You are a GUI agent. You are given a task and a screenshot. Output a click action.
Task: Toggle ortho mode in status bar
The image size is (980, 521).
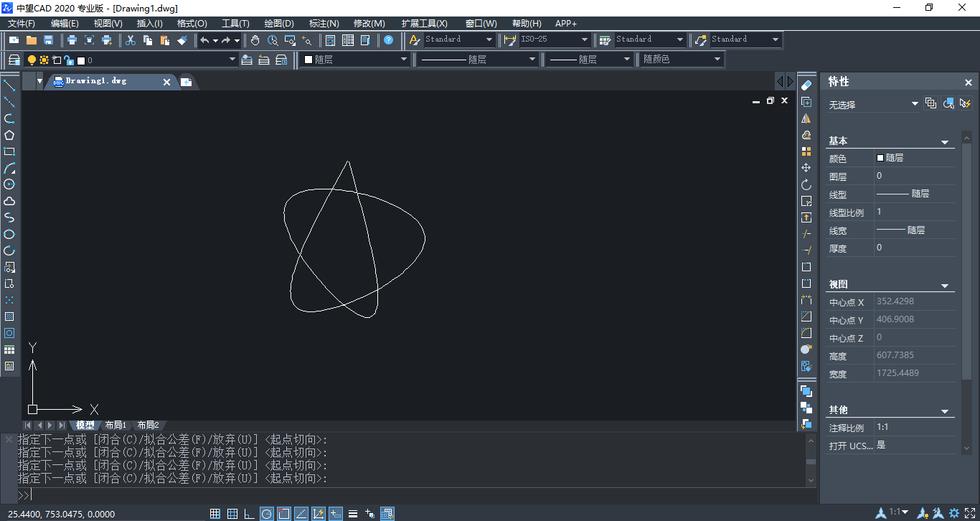click(249, 513)
